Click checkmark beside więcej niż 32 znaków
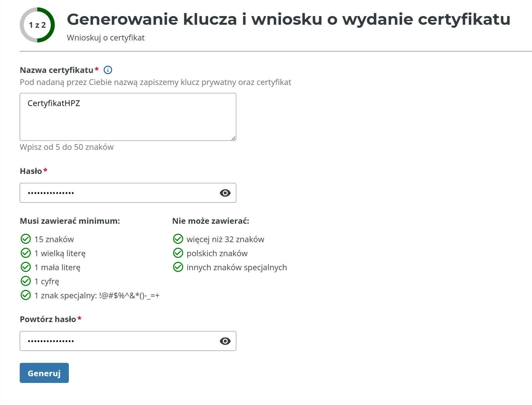 click(178, 239)
